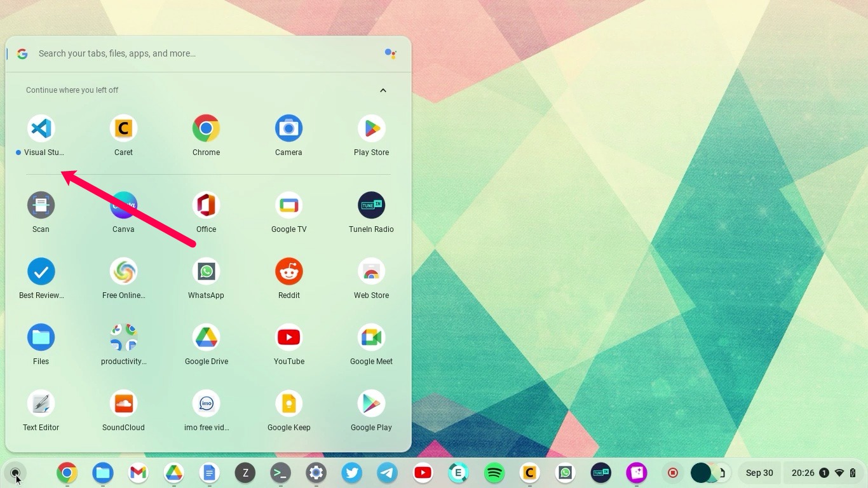Open Visual Studio Code from the launcher
868x488 pixels.
(41, 129)
